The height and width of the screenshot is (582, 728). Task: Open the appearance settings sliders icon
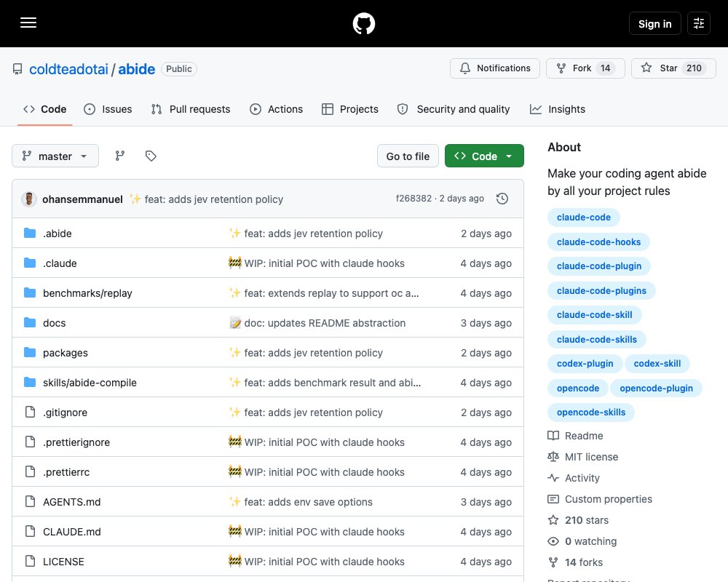[699, 23]
